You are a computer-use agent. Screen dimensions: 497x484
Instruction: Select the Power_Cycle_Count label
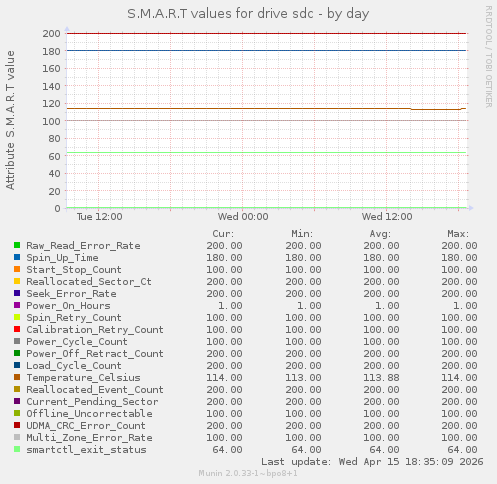[x=77, y=342]
